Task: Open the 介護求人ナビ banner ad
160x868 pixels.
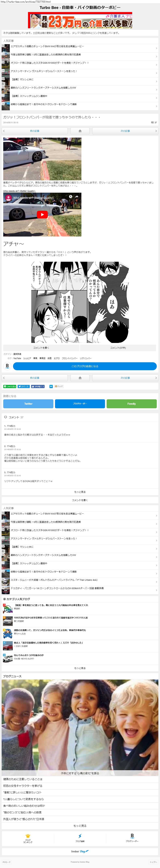Action: (x=80, y=20)
